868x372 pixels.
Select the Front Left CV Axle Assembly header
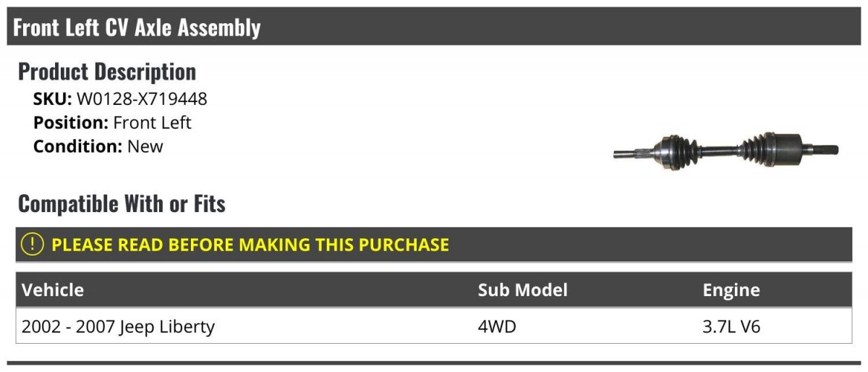434,28
